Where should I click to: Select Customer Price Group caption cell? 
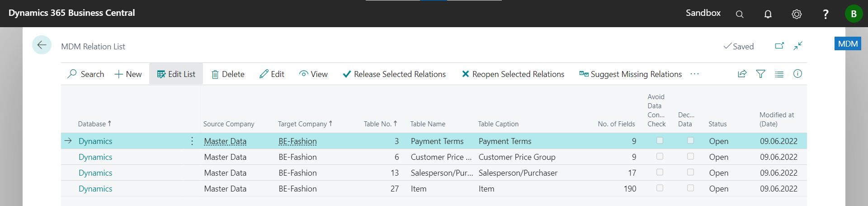click(517, 157)
